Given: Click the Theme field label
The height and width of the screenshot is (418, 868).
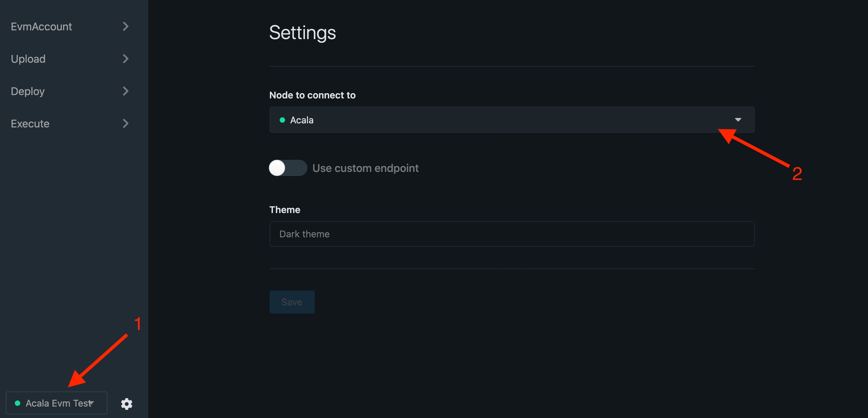Looking at the screenshot, I should [x=284, y=210].
